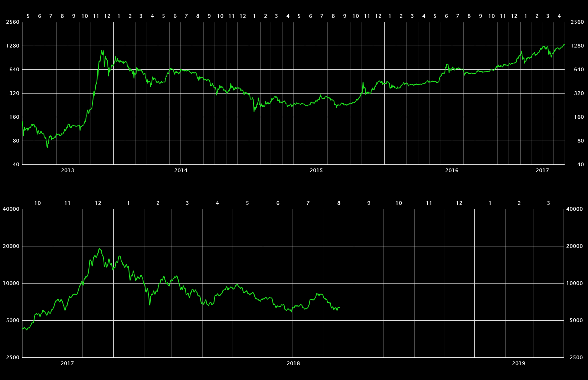This screenshot has width=588, height=380.
Task: Pick the right-axis 2560 price label
Action: [x=577, y=22]
